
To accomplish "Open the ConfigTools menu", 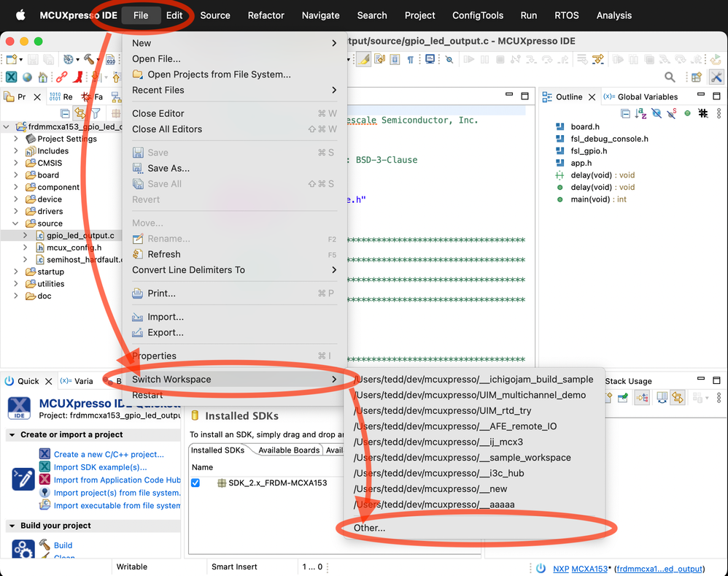I will 478,15.
